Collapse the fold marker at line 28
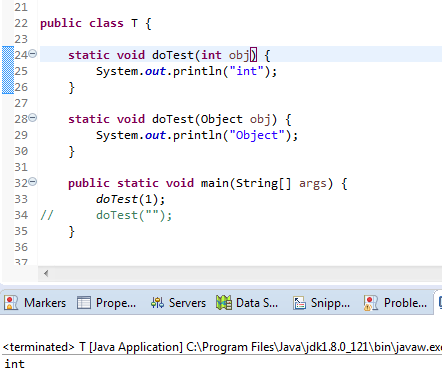Screen dimensions: 442x384 click(32, 117)
